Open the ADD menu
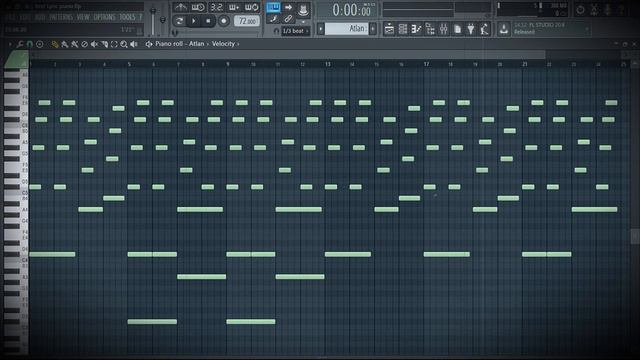 40,17
